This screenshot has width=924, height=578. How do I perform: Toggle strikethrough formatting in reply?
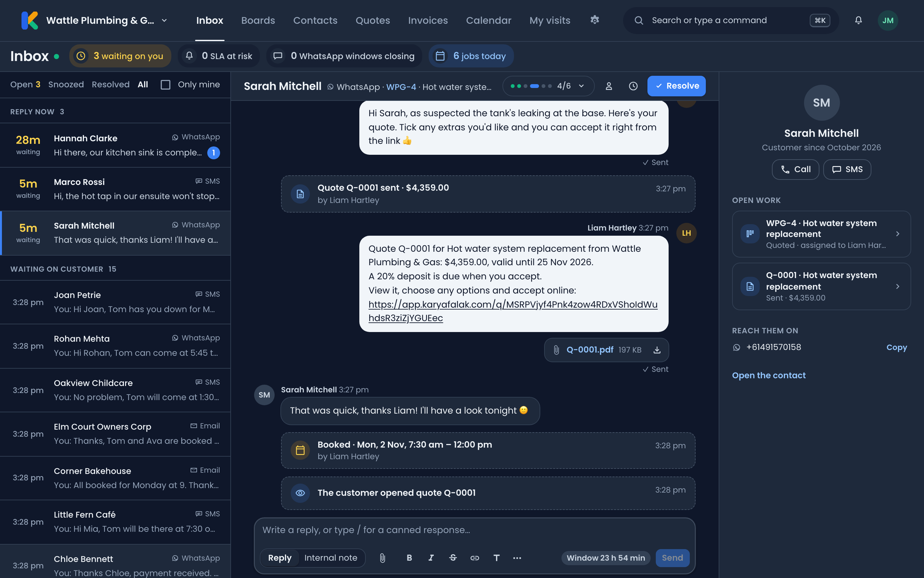(453, 558)
